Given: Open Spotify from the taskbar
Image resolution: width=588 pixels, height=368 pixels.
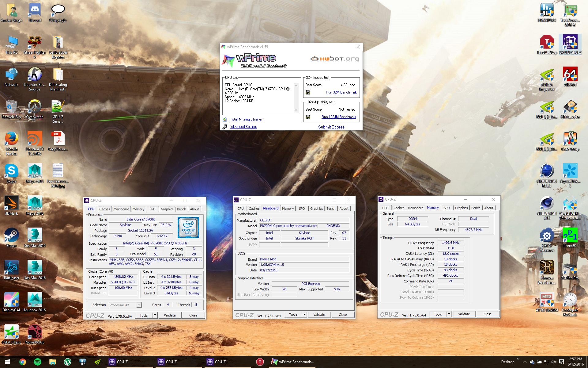Looking at the screenshot, I should [x=38, y=362].
